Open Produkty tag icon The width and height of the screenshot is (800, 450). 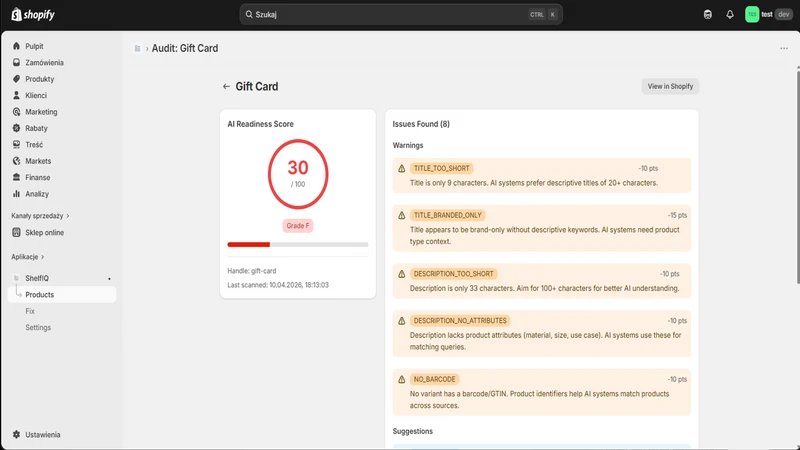(16, 79)
